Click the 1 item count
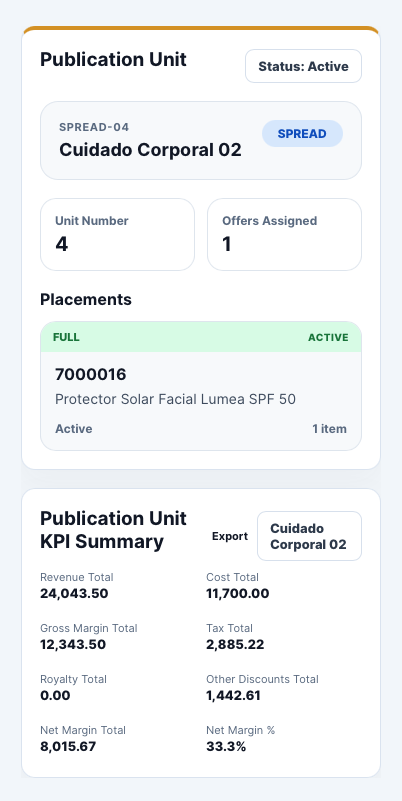Image resolution: width=402 pixels, height=801 pixels. coord(329,429)
